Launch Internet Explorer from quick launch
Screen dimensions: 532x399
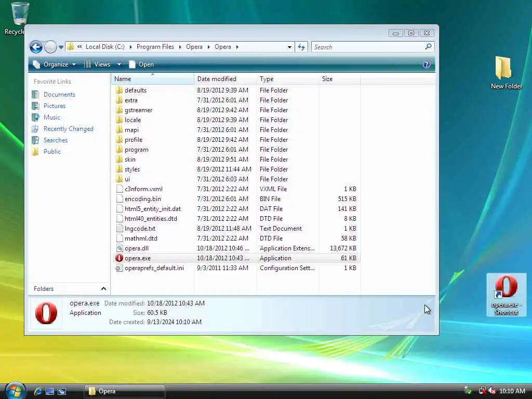(x=37, y=391)
